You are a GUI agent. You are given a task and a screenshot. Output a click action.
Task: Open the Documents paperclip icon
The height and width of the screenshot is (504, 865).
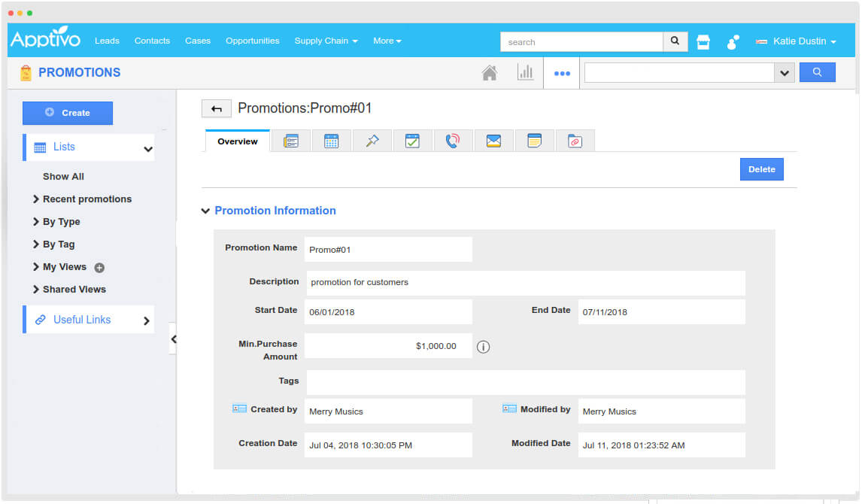575,140
